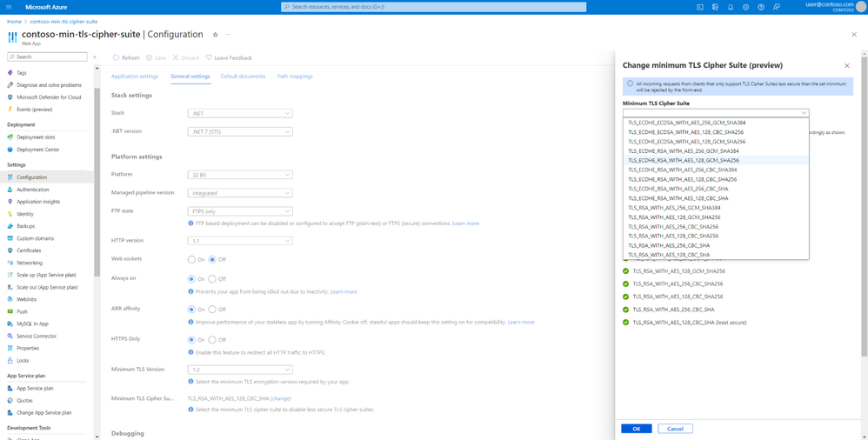Open the user account avatar menu
Image resolution: width=868 pixels, height=440 pixels.
861,7
